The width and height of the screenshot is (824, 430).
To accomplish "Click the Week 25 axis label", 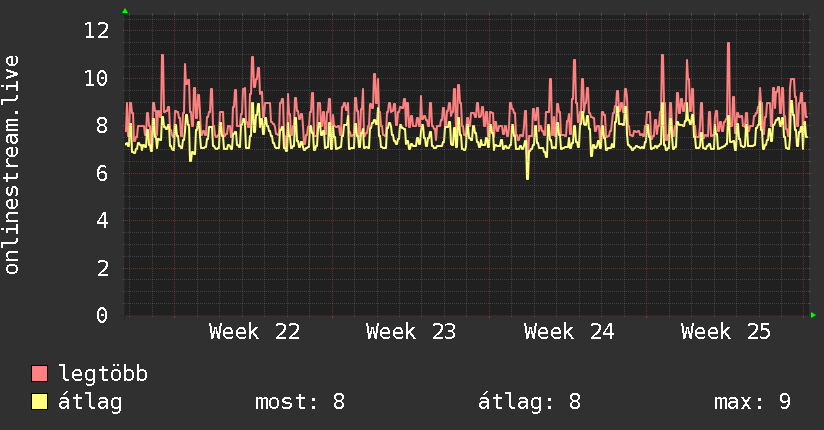I will [726, 332].
